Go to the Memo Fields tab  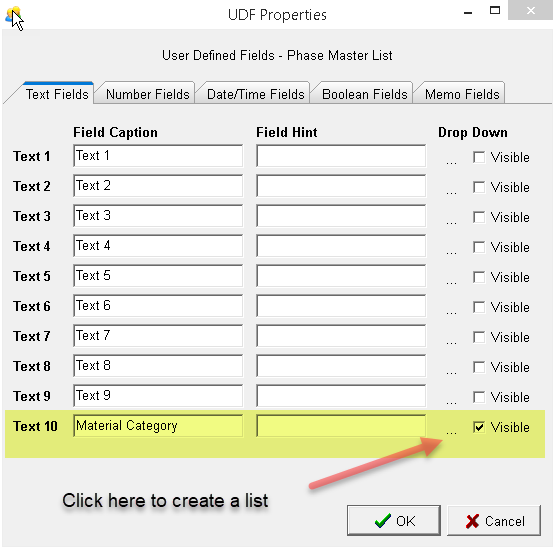(461, 94)
